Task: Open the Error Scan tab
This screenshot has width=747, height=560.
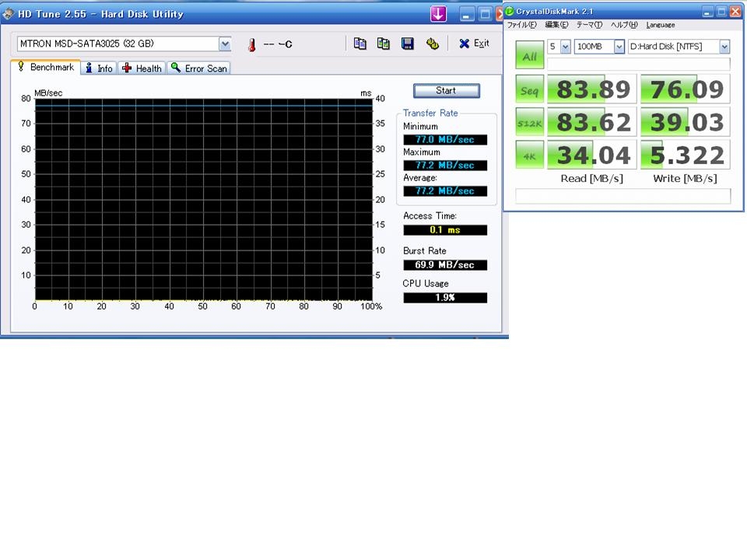Action: click(199, 68)
